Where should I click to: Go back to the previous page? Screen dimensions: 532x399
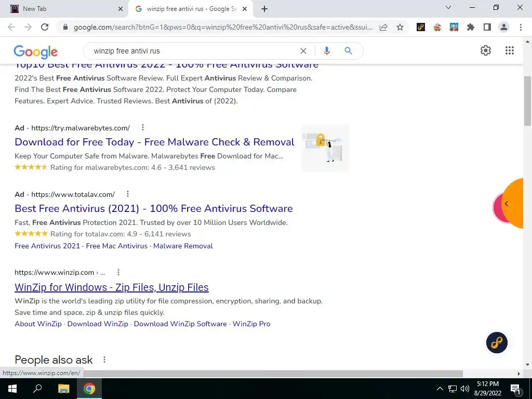(11, 27)
